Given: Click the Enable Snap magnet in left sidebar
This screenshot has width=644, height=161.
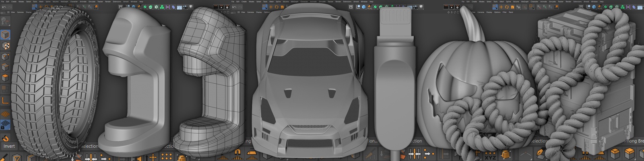Looking at the screenshot, I should pyautogui.click(x=6, y=139).
